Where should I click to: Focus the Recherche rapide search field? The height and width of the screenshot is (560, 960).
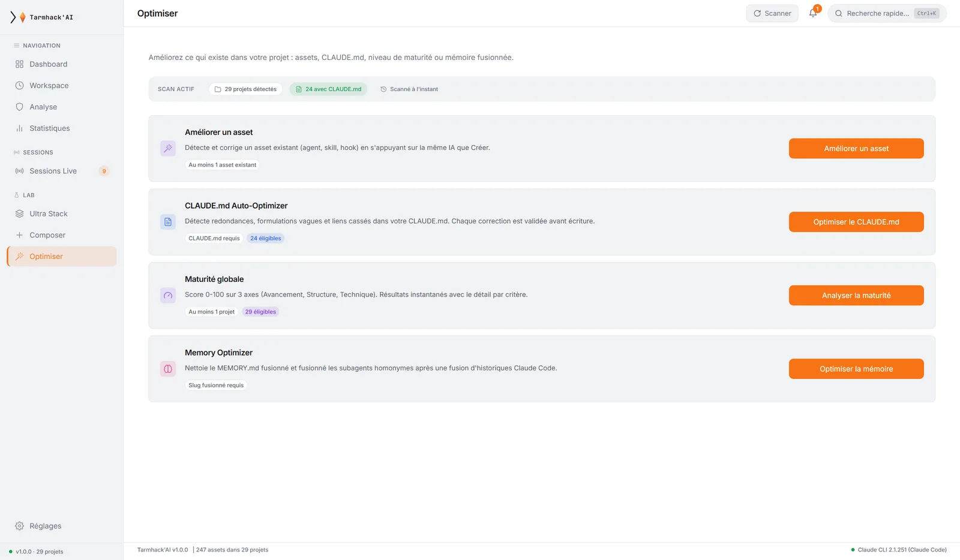click(x=887, y=13)
